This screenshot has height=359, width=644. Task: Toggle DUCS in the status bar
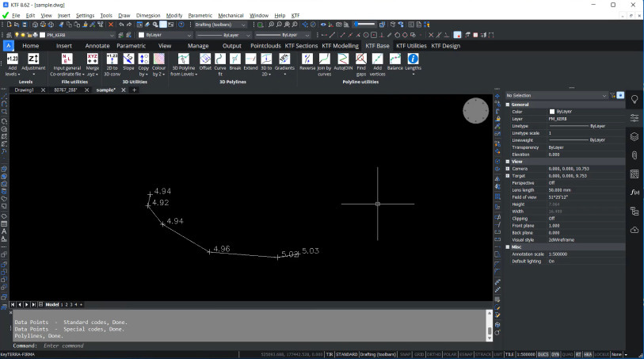(543, 354)
